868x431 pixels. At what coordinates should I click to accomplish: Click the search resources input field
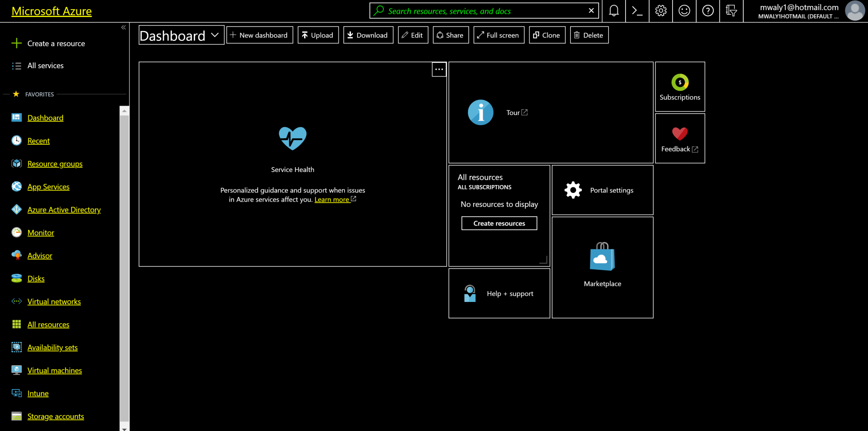[484, 11]
